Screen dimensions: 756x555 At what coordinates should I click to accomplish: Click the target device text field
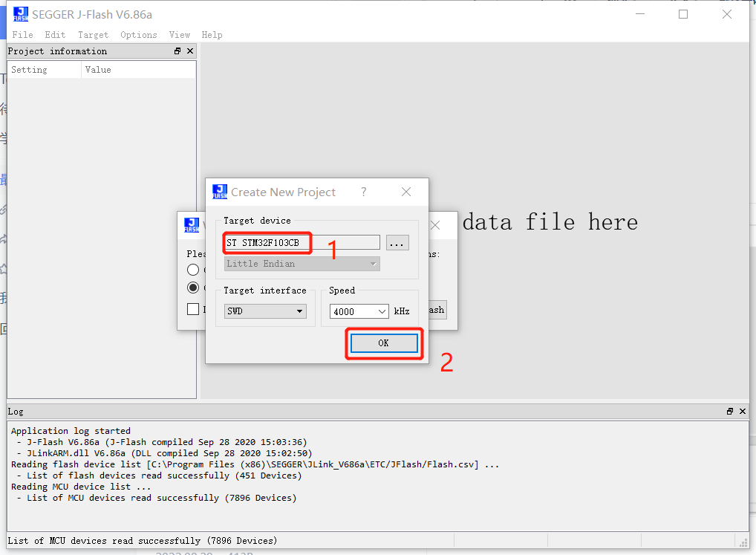(x=302, y=242)
